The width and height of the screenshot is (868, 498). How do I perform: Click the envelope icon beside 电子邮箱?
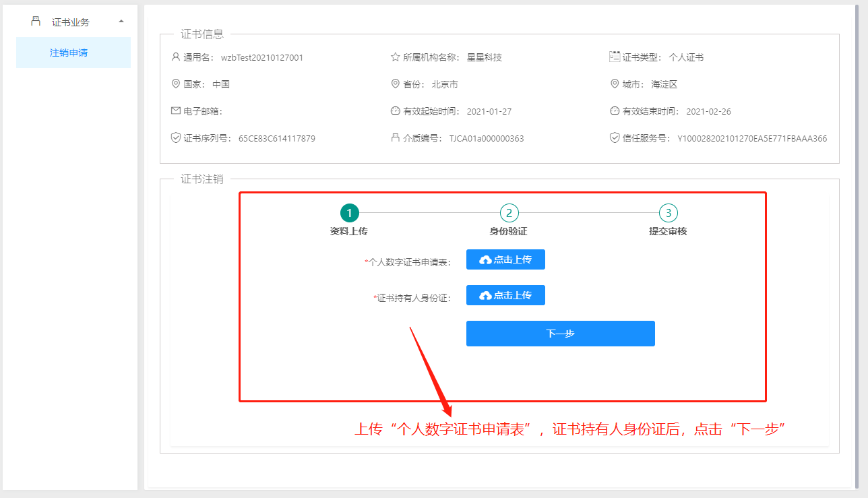tap(176, 111)
